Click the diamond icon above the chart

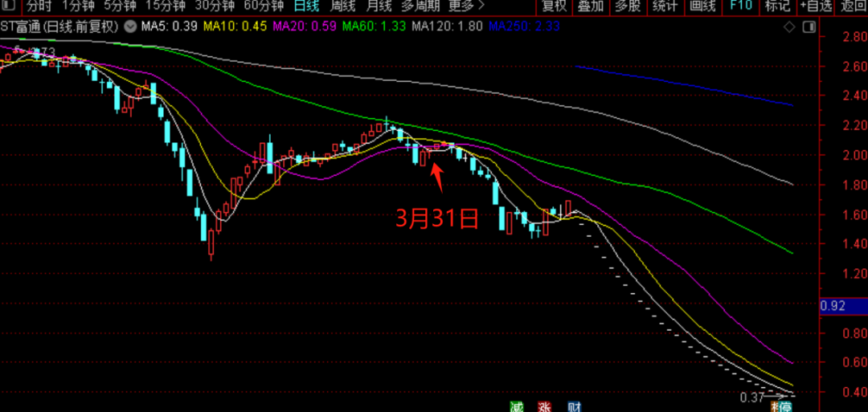[790, 27]
